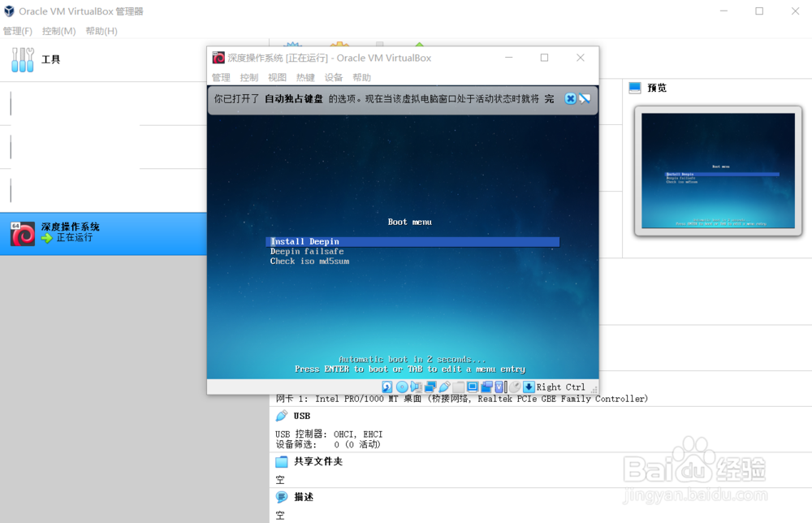The image size is (812, 523).
Task: Click the network adapters status icon
Action: pos(430,387)
